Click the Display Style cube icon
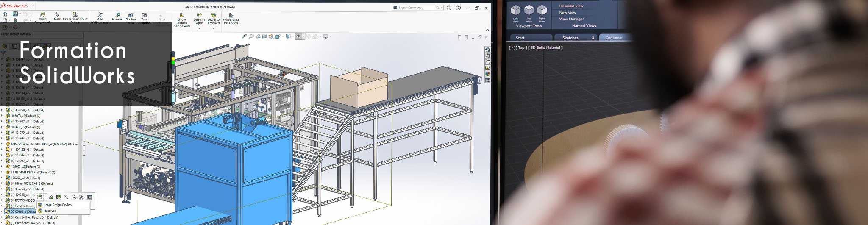The image size is (868, 225). pos(288,36)
